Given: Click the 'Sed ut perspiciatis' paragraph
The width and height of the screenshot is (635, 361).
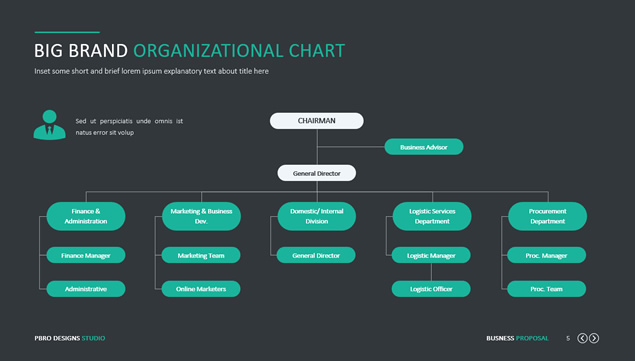Looking at the screenshot, I should pyautogui.click(x=129, y=127).
